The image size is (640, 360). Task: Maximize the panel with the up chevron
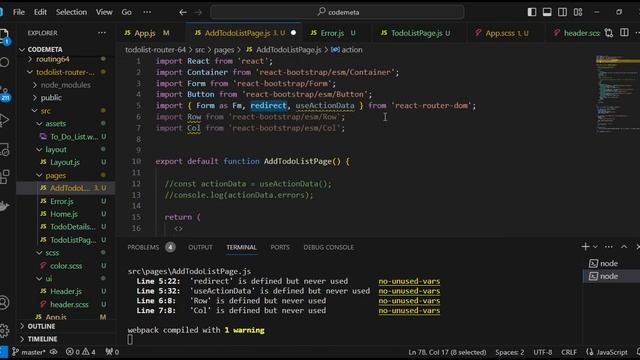coord(624,247)
